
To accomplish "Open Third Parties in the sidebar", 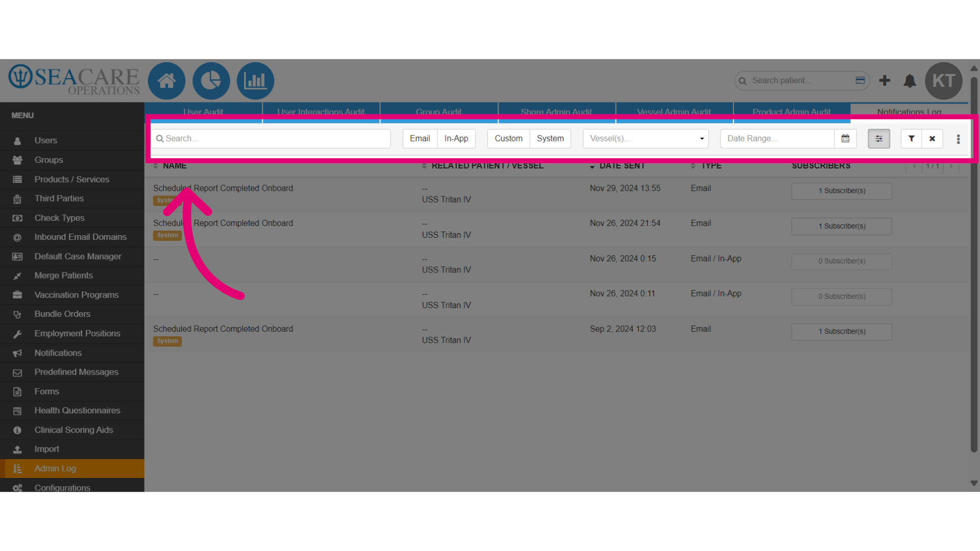I will [72, 198].
